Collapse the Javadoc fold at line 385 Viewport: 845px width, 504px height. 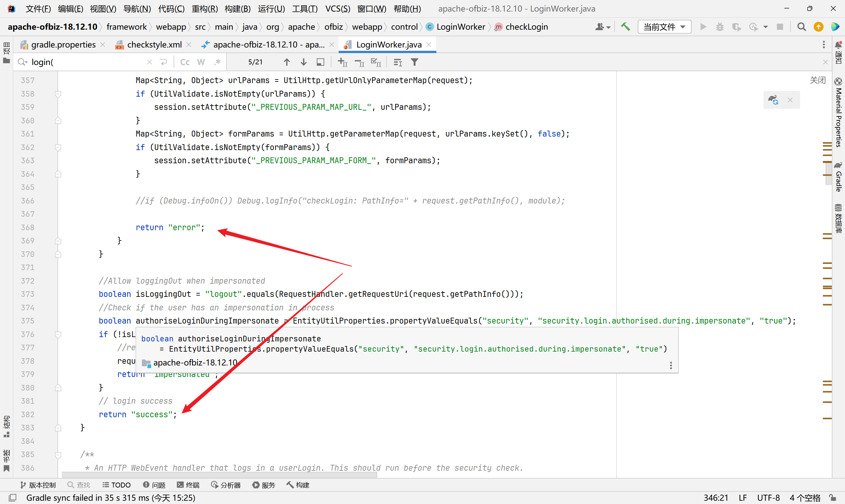58,455
